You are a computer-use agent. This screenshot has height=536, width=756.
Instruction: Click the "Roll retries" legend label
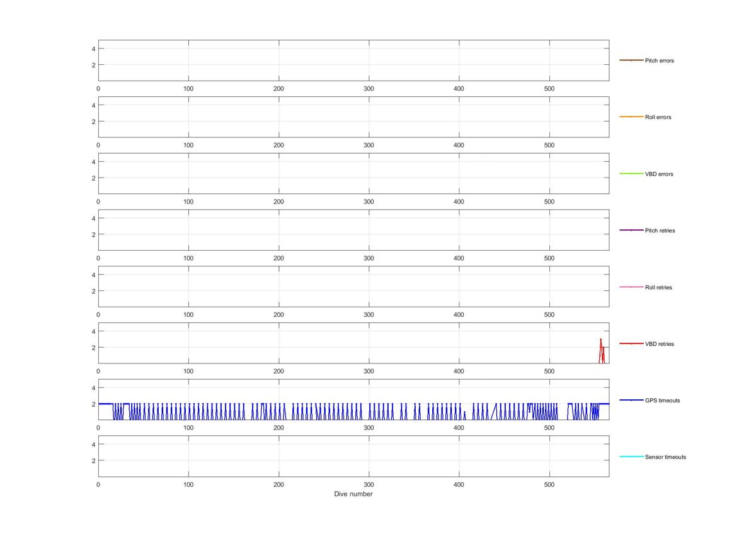tap(658, 287)
